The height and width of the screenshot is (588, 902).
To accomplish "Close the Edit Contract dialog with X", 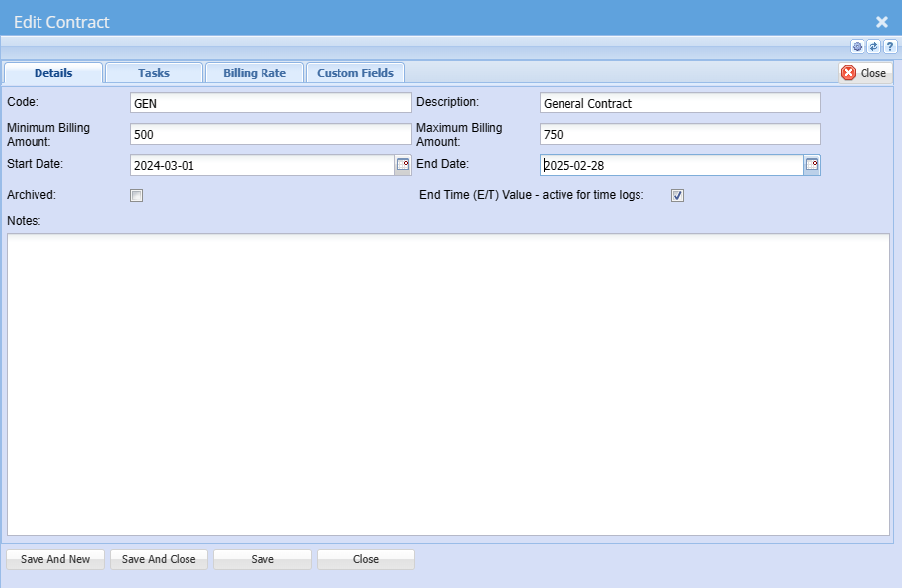I will click(881, 22).
